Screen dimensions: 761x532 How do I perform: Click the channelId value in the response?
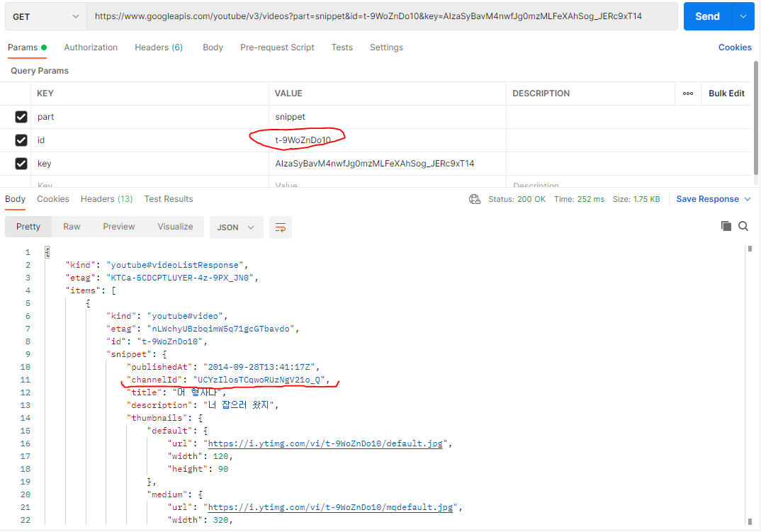point(259,380)
